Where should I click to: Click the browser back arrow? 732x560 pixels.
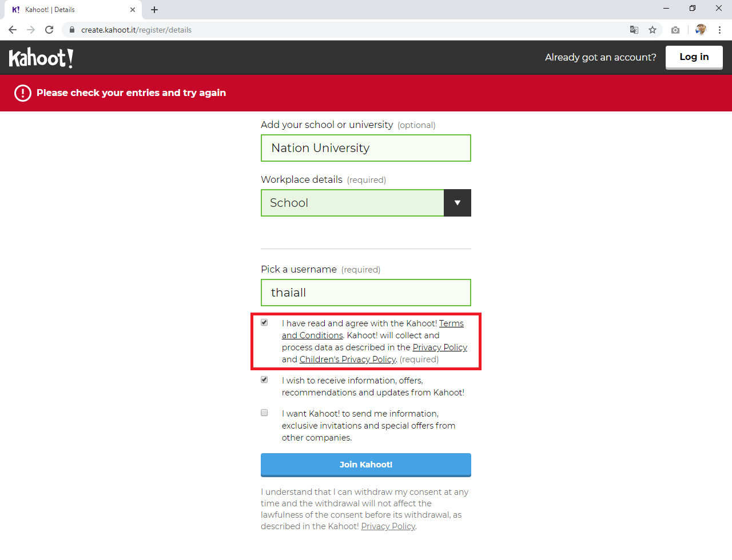pyautogui.click(x=13, y=30)
